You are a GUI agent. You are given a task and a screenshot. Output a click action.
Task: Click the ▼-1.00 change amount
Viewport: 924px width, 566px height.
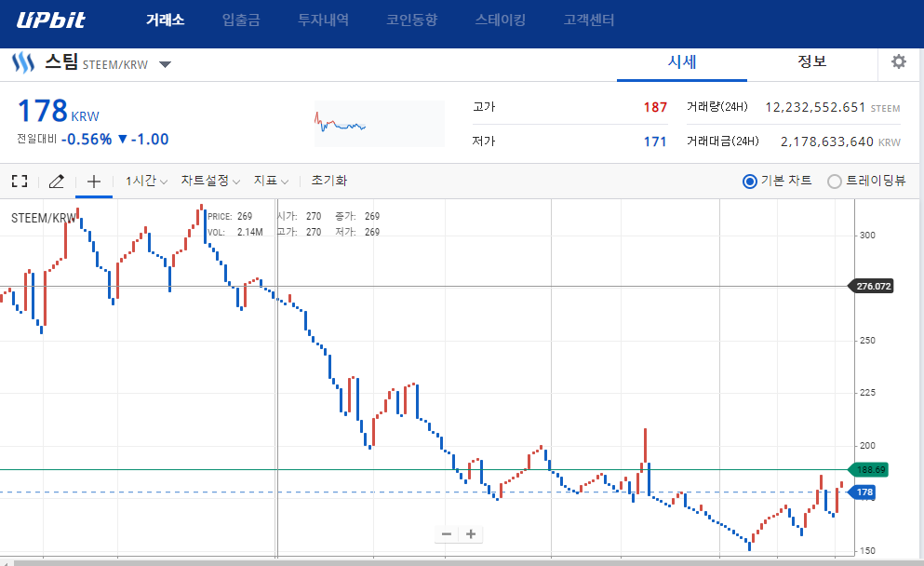pyautogui.click(x=143, y=139)
